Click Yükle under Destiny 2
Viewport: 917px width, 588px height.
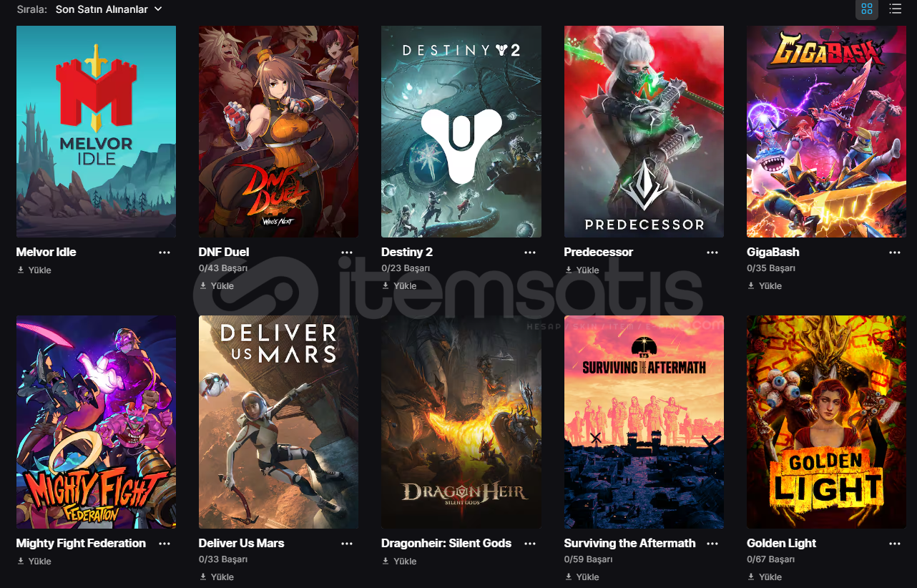pyautogui.click(x=399, y=285)
